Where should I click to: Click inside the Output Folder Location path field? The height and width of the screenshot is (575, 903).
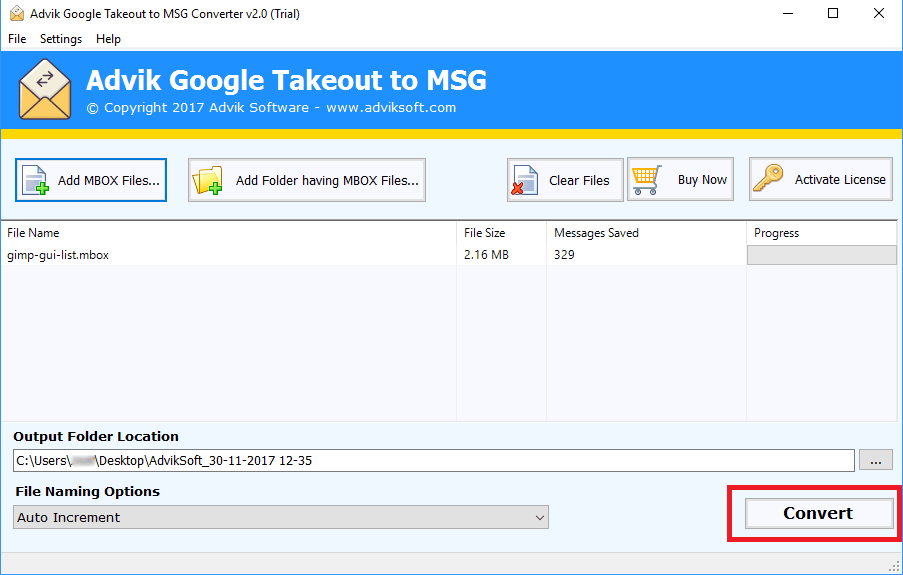[434, 460]
